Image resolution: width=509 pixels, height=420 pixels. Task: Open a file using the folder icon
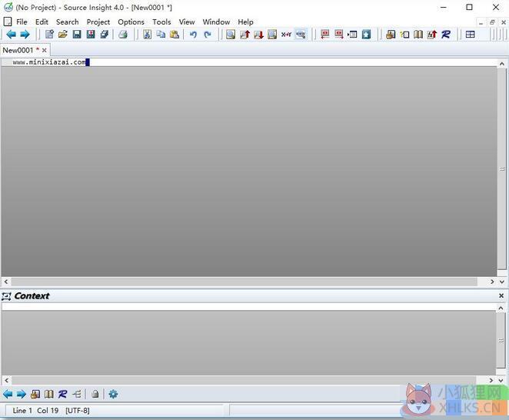pos(62,34)
